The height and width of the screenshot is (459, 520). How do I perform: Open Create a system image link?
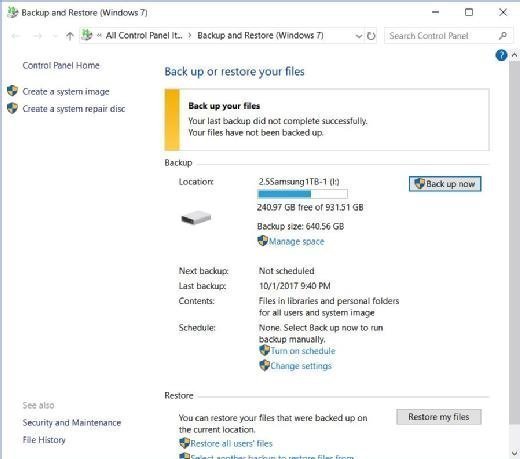(x=66, y=91)
